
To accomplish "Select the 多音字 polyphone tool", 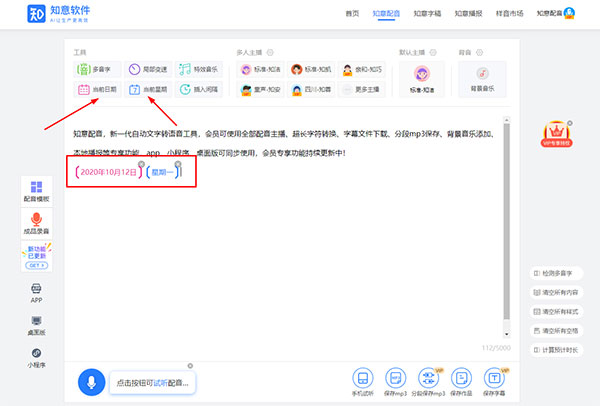I will pyautogui.click(x=99, y=69).
